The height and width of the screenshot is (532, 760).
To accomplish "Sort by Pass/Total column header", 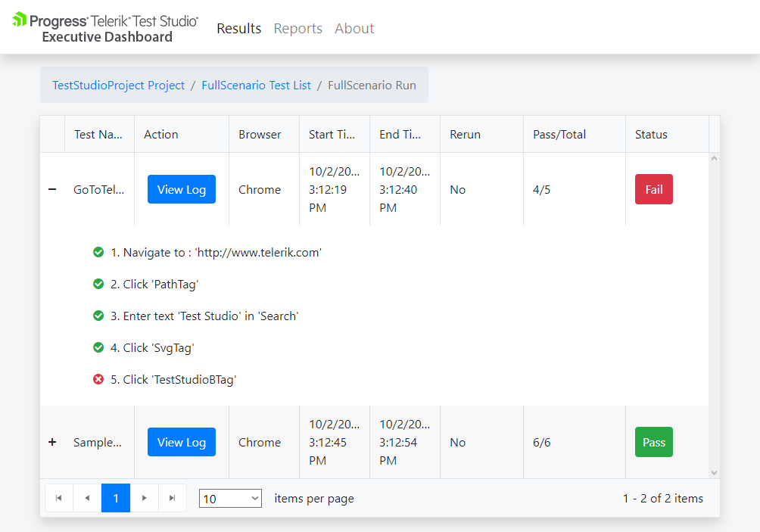I will point(575,134).
